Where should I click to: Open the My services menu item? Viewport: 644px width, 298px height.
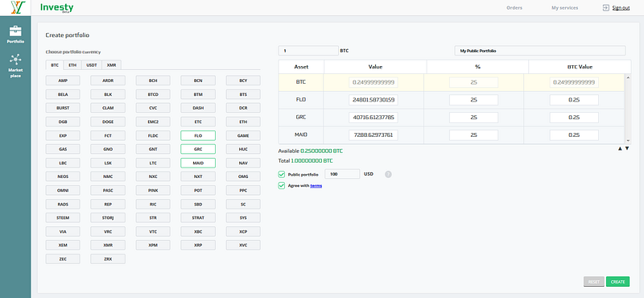[565, 8]
